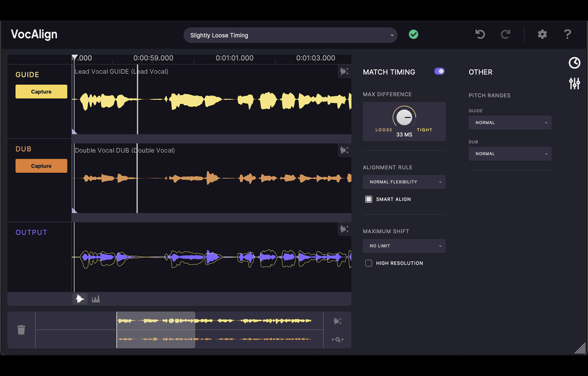Click waveform icon in DUB track corner
Viewport: 588px width, 376px height.
point(344,150)
